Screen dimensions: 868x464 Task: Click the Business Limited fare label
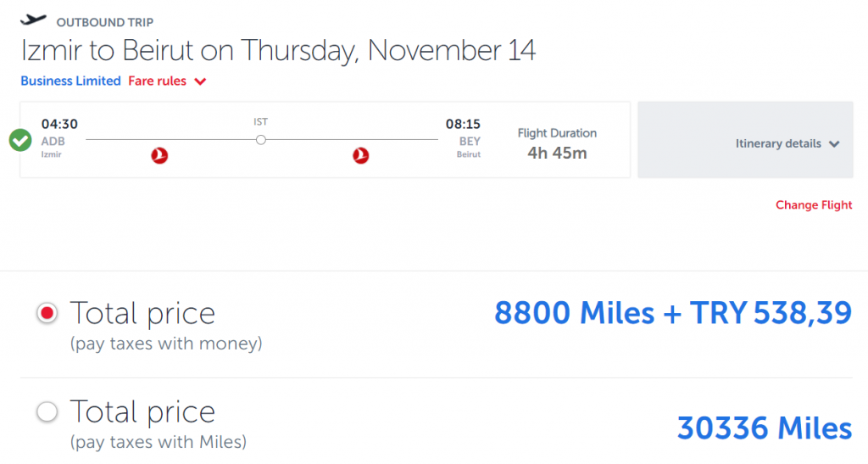pos(70,81)
